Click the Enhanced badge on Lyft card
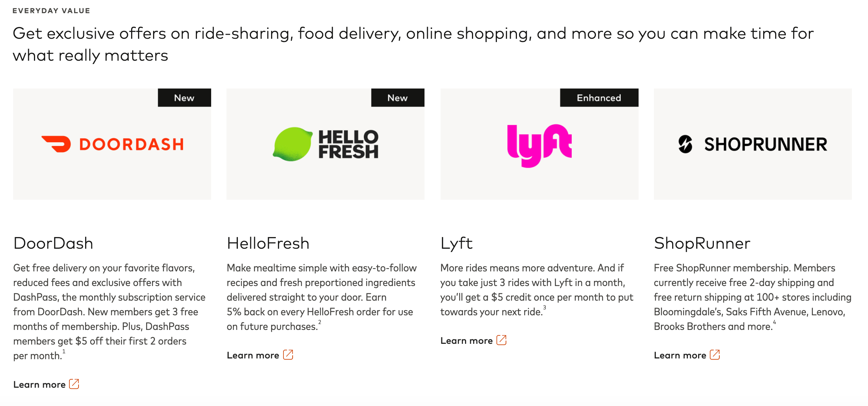This screenshot has width=868, height=406. (x=599, y=98)
